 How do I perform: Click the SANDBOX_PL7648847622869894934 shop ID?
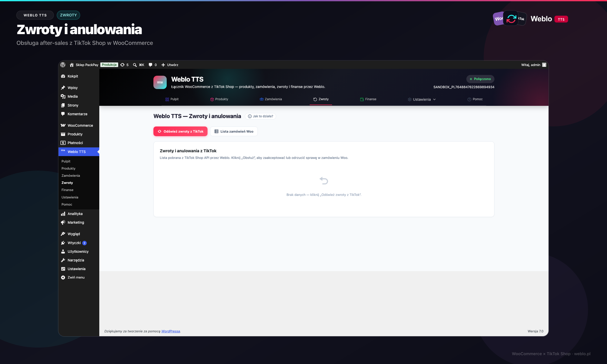click(464, 87)
